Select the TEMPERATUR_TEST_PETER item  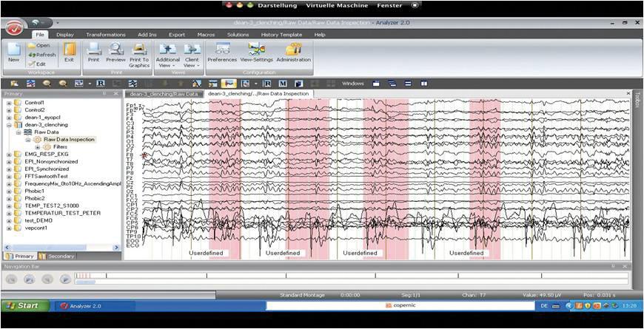pos(62,214)
